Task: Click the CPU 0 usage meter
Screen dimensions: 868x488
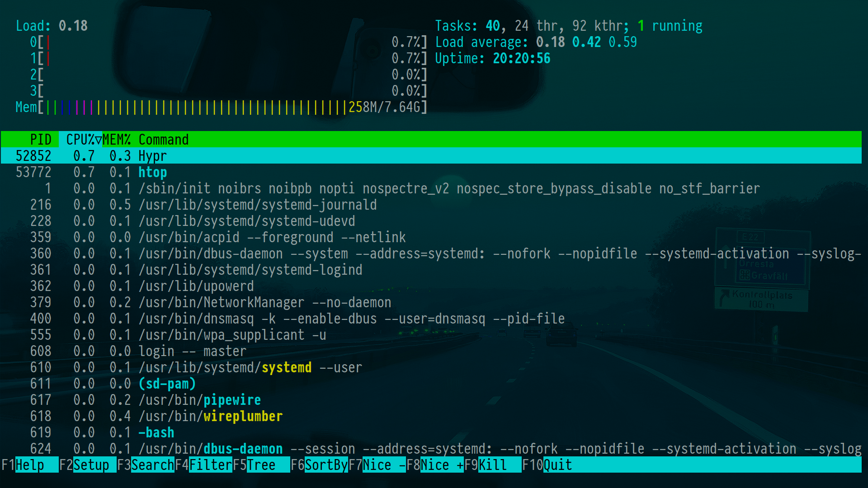Action: 228,42
